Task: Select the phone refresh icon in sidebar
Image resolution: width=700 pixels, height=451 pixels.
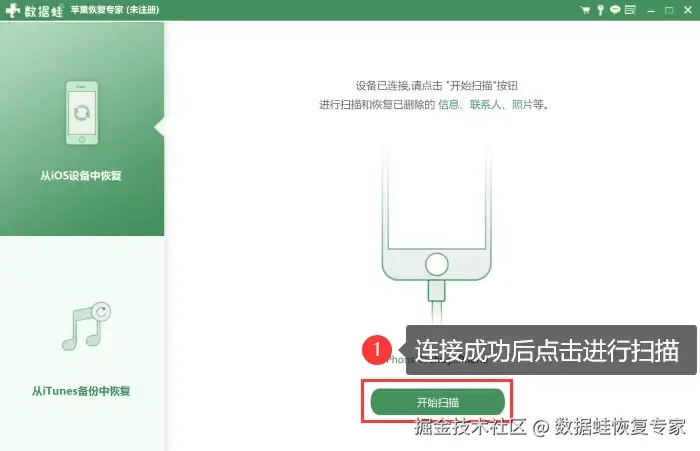Action: pos(82,113)
